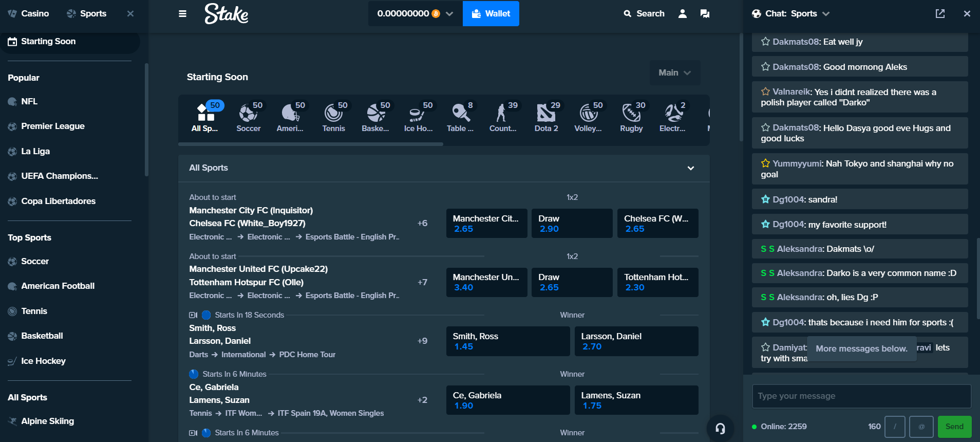The width and height of the screenshot is (980, 442).
Task: Bet Ce, Gabriela at 1.90
Action: 508,400
